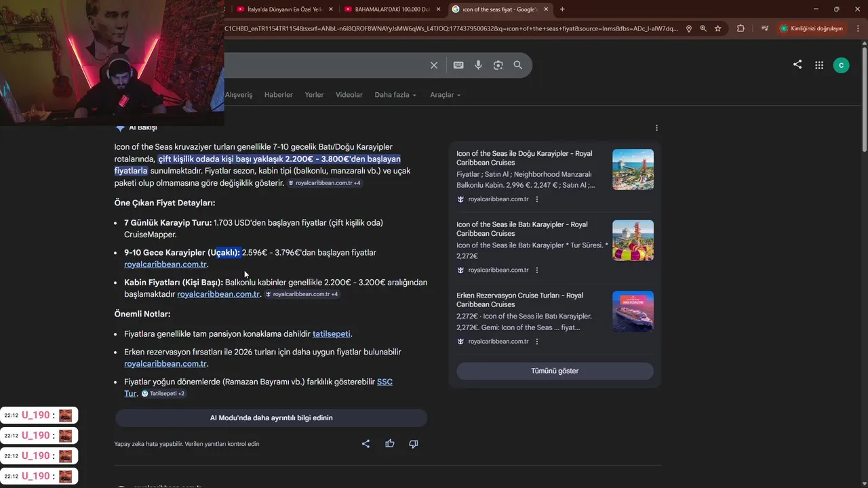Click the Doğu Karayipler result thumbnail
This screenshot has width=868, height=488.
[x=633, y=169]
